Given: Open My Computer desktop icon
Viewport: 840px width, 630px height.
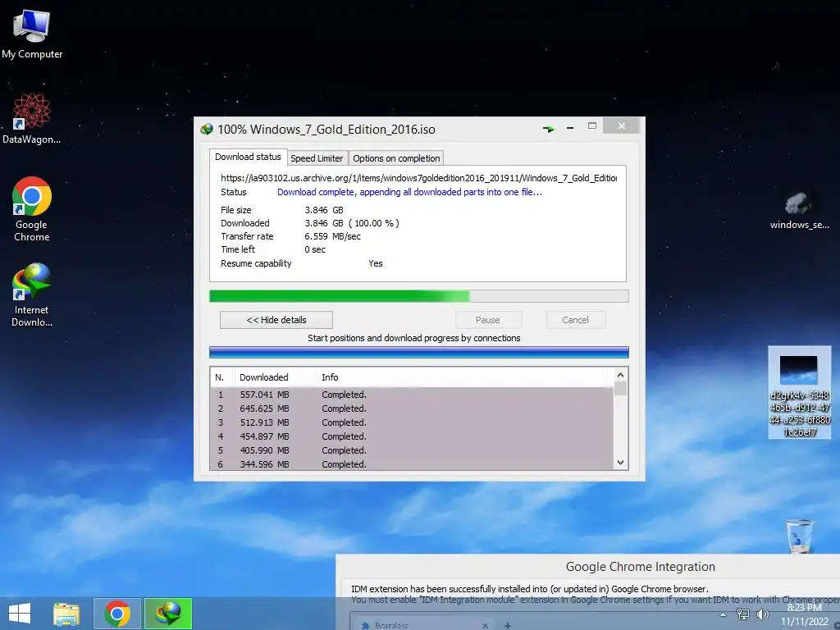Looking at the screenshot, I should pos(32,33).
